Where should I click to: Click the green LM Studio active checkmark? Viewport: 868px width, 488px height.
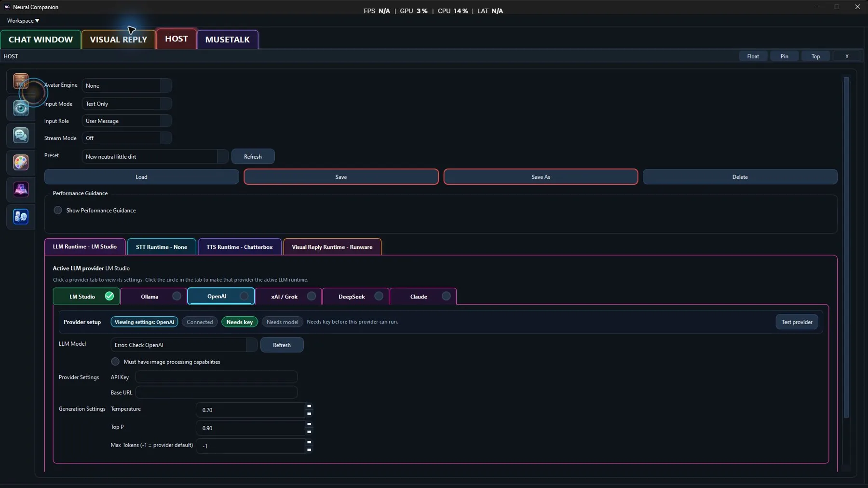click(109, 296)
